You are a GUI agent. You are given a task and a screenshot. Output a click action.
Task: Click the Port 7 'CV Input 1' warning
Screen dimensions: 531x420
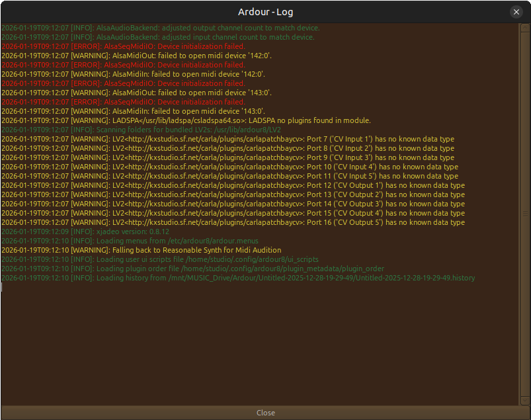click(x=227, y=140)
